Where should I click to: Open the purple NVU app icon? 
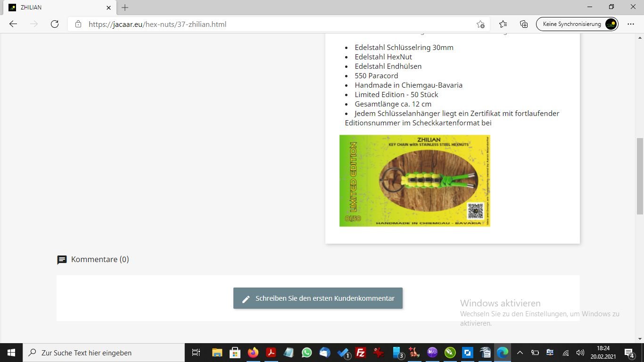click(432, 353)
